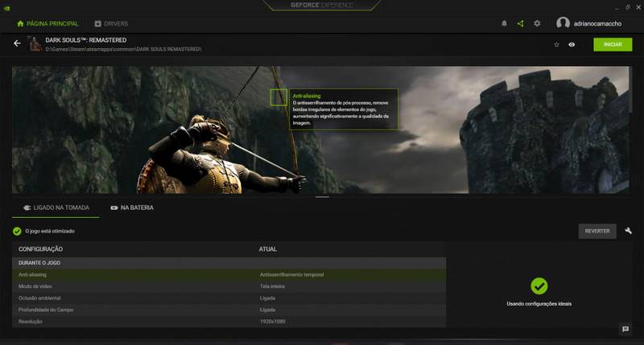This screenshot has height=345, width=644.
Task: Restore the GeForce Experience window
Action: [628, 7]
